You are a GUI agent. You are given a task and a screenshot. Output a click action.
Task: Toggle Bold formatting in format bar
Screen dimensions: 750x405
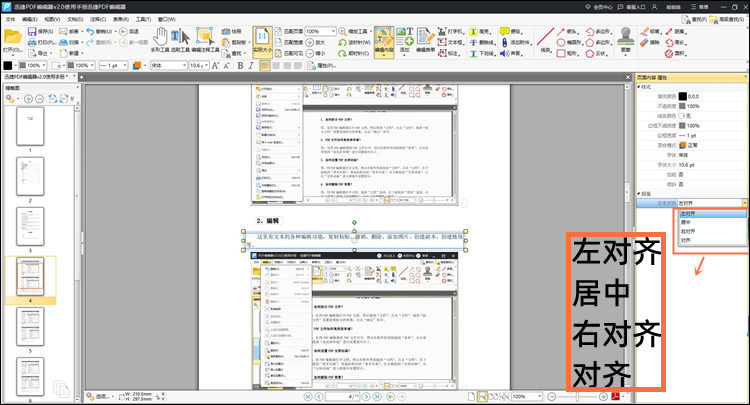pyautogui.click(x=240, y=66)
